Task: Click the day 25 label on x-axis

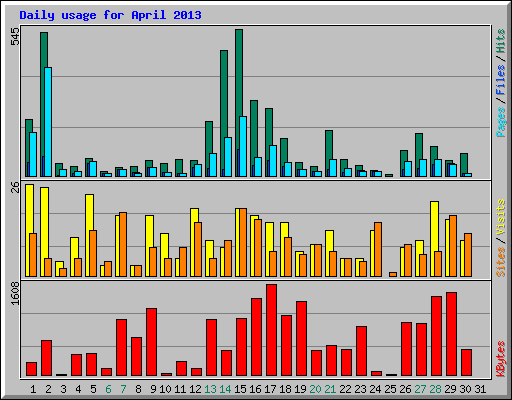Action: coord(390,389)
